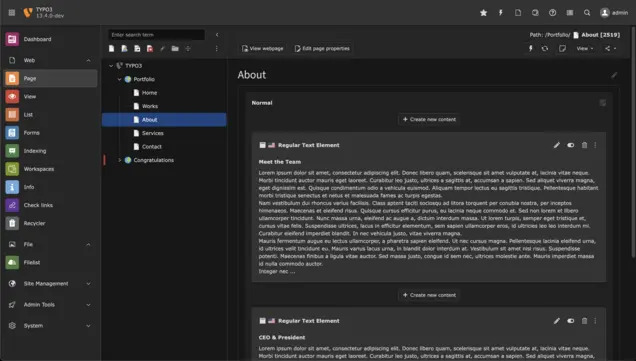
Task: Open the Dashboard module icon
Action: (12, 39)
